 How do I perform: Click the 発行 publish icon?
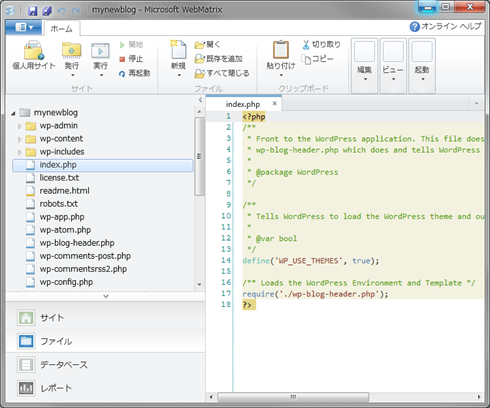coord(71,50)
